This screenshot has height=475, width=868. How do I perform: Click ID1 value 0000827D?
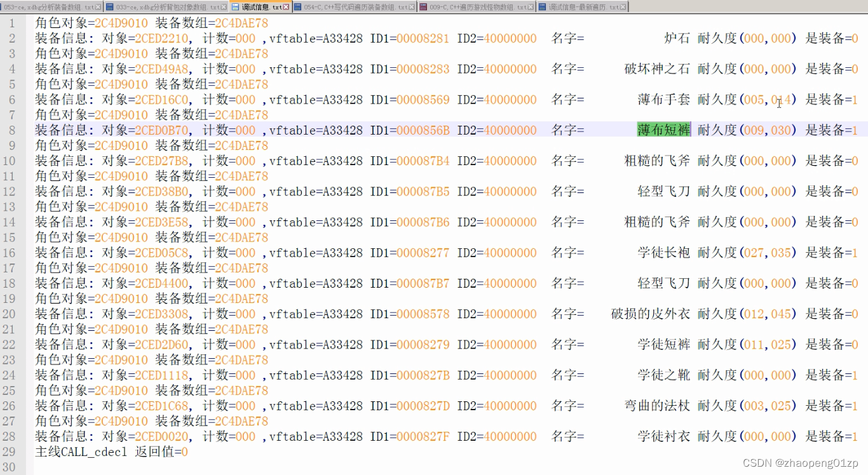tap(423, 406)
